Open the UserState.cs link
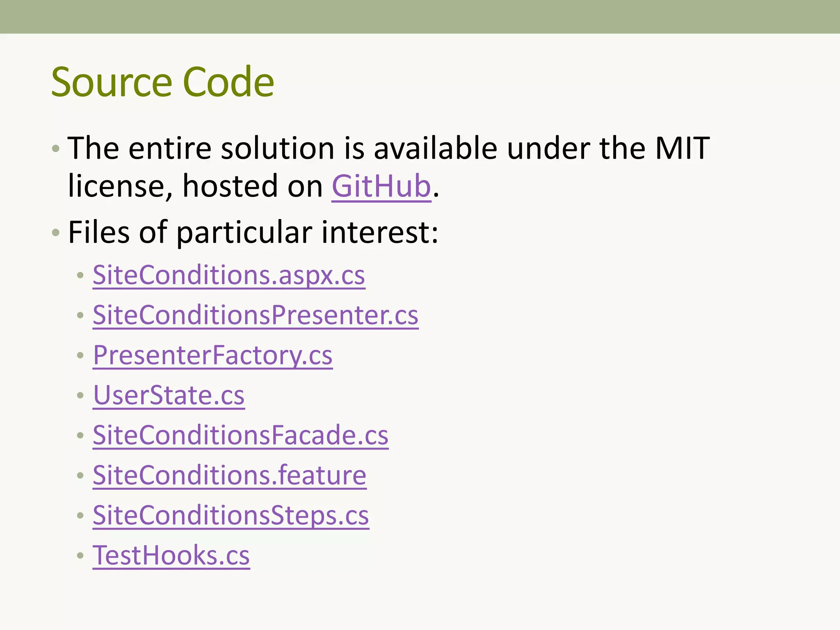 point(169,395)
